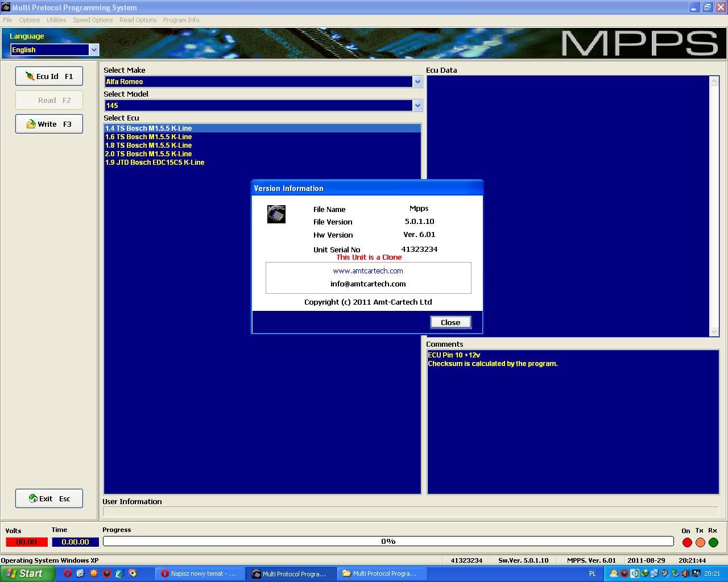Click the Ecu Id F1 button
The image size is (728, 582).
pyautogui.click(x=49, y=76)
